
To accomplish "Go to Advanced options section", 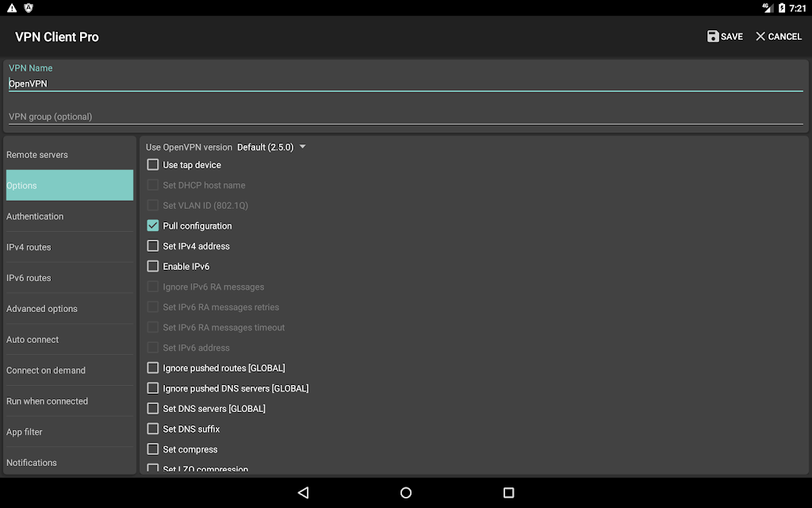I will [70, 309].
